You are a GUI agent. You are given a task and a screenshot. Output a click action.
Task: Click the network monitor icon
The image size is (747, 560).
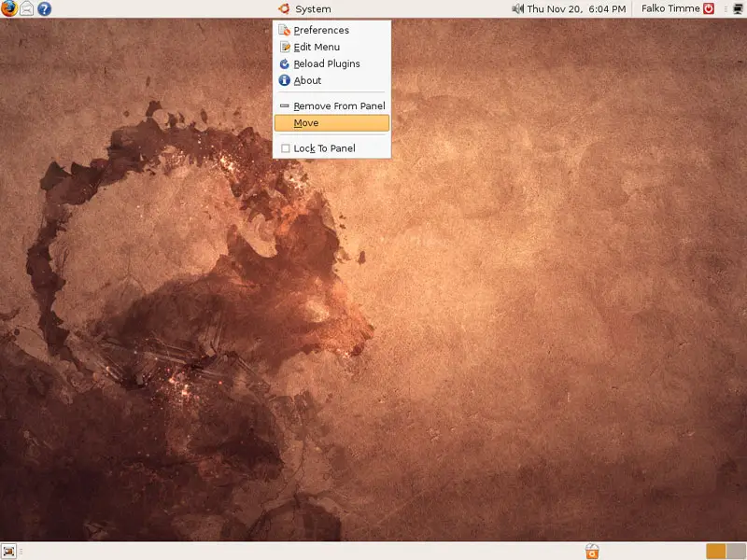738,9
